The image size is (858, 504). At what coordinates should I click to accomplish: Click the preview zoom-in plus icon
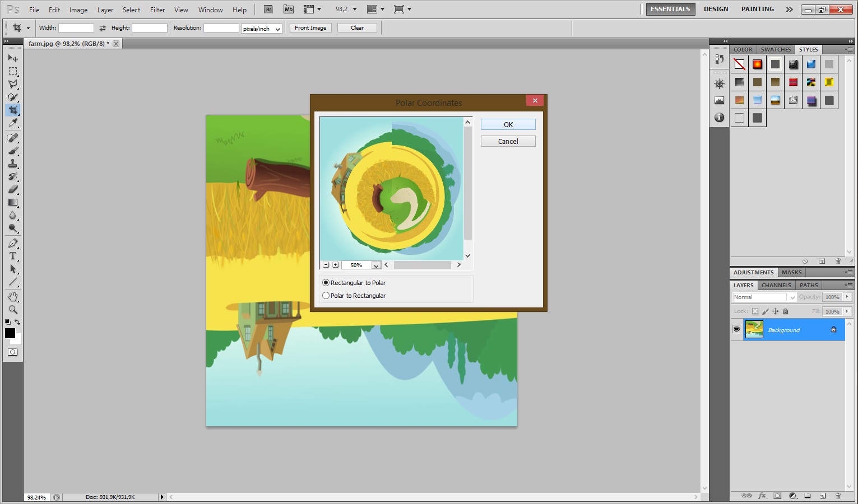[x=335, y=265]
